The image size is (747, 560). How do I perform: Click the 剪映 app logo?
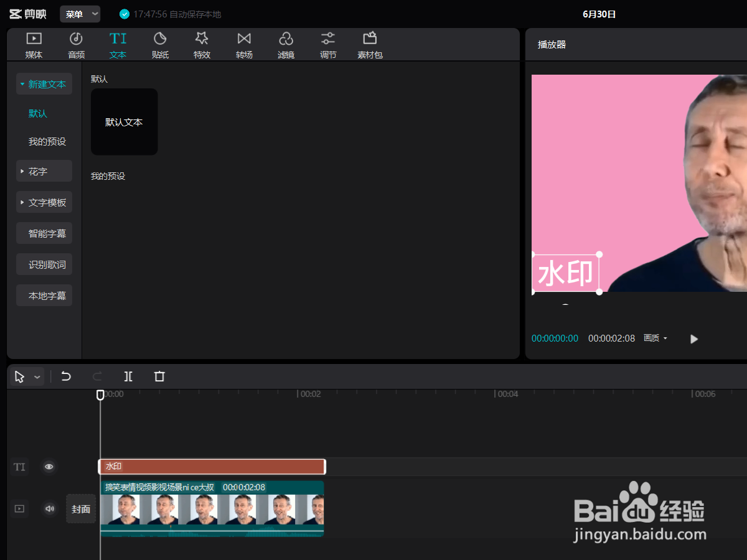click(x=27, y=14)
